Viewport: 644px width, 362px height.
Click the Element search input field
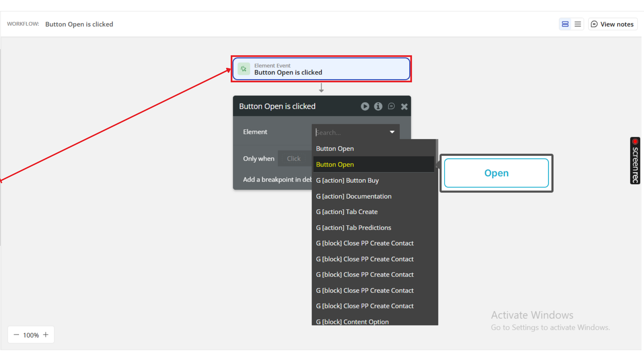(x=351, y=132)
